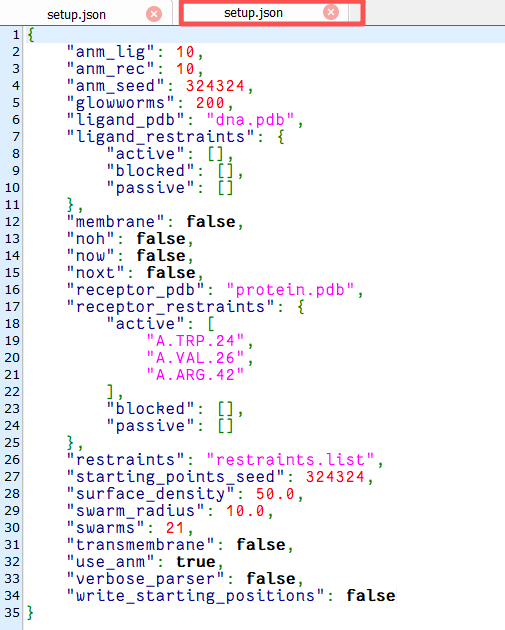
Task: Click the "noxt" key on line 15
Action: click(x=95, y=273)
